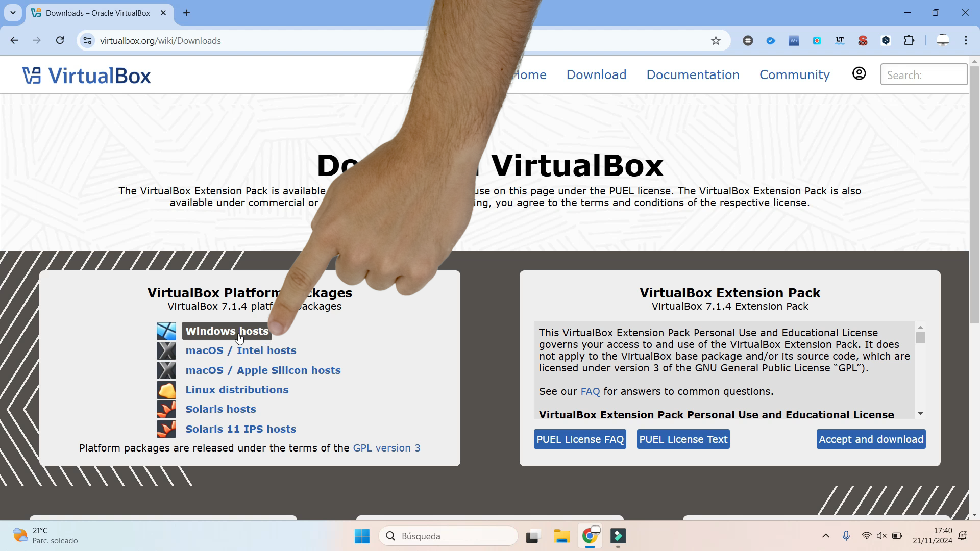
Task: Switch to the Documentation menu item
Action: point(693,74)
